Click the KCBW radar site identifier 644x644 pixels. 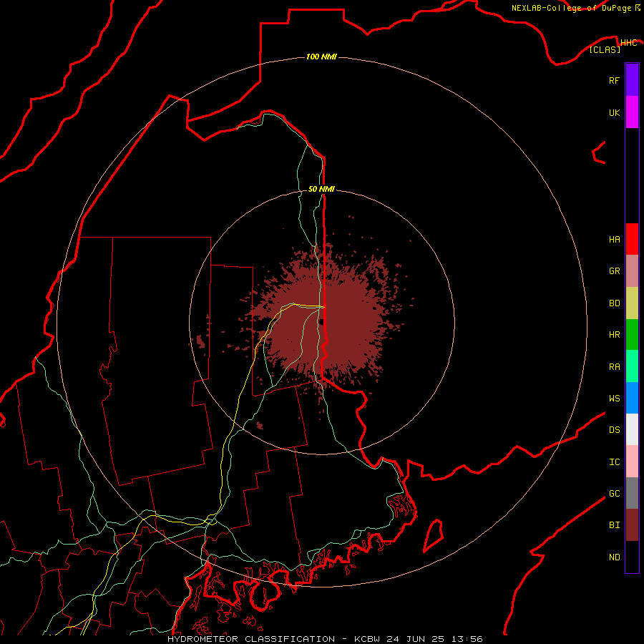coord(368,639)
